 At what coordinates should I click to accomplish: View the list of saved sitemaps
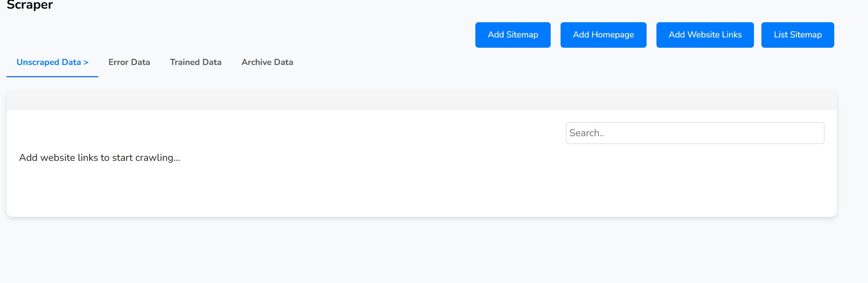[797, 35]
